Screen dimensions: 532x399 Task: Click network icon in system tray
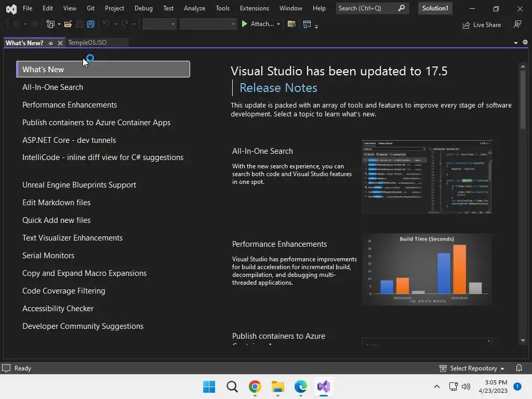tap(453, 387)
